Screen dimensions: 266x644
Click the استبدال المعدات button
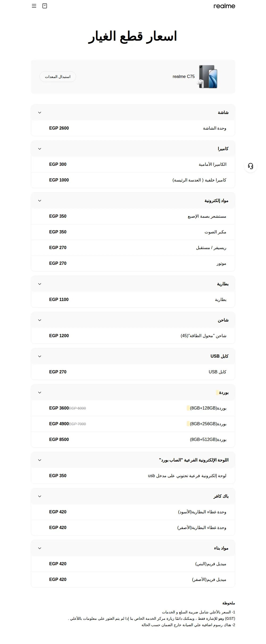(58, 77)
